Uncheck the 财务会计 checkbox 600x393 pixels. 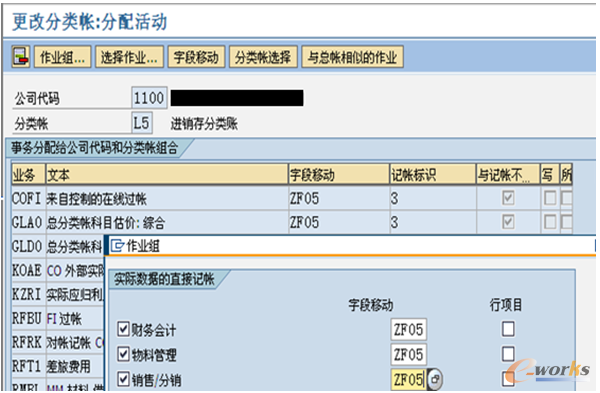123,329
